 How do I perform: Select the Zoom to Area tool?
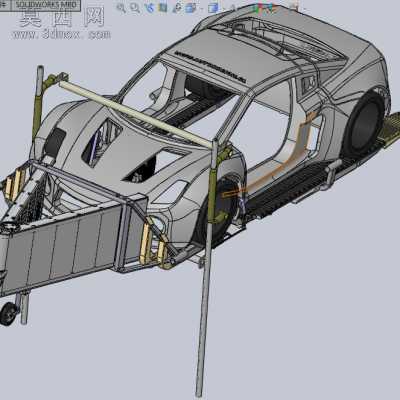coord(135,7)
